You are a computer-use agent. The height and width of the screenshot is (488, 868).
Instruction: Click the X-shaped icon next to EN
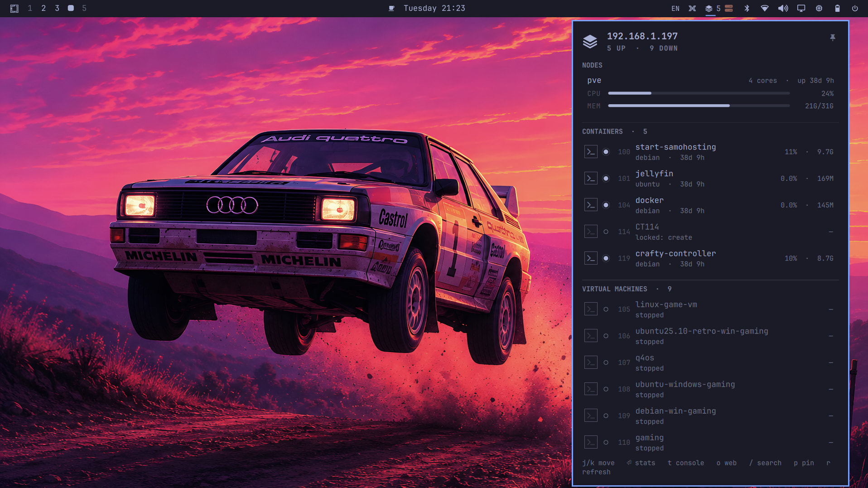coord(692,9)
